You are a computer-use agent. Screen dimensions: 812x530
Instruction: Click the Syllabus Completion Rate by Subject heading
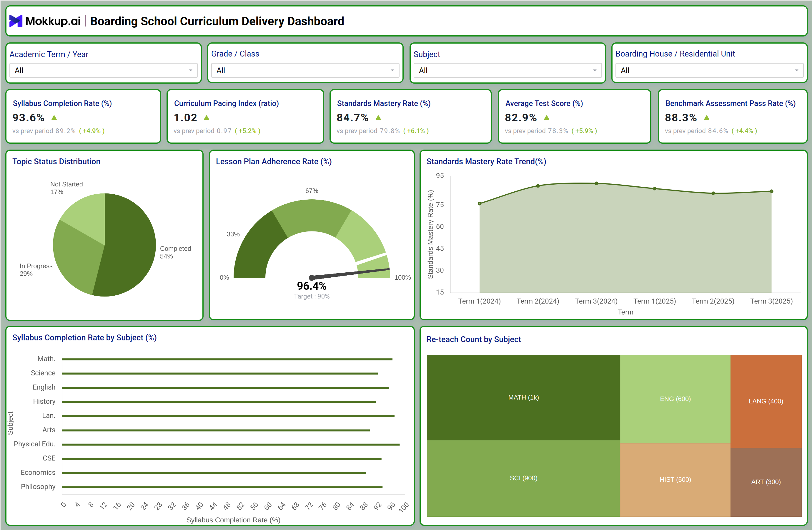84,338
